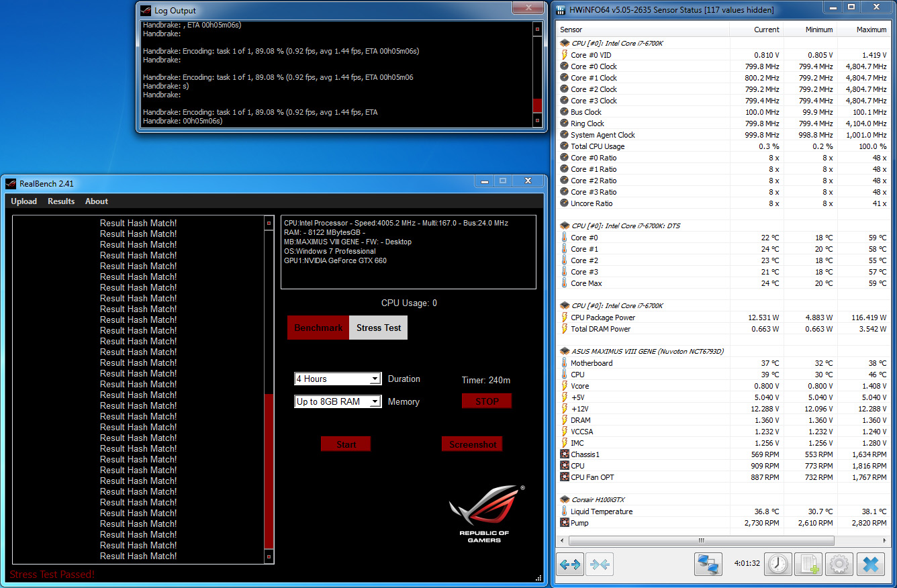This screenshot has width=897, height=588.
Task: Open HWiNFO network remote monitoring icon
Action: point(708,565)
